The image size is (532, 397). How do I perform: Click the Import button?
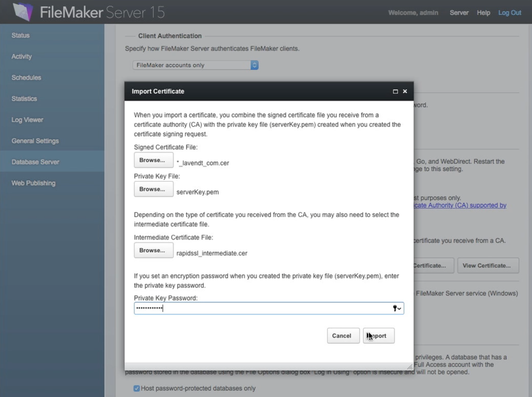379,336
